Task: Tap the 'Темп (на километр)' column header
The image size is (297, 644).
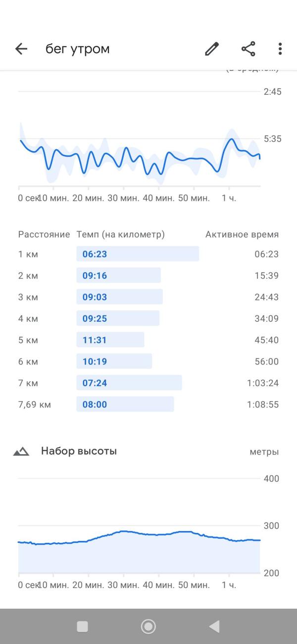Action: pos(120,234)
